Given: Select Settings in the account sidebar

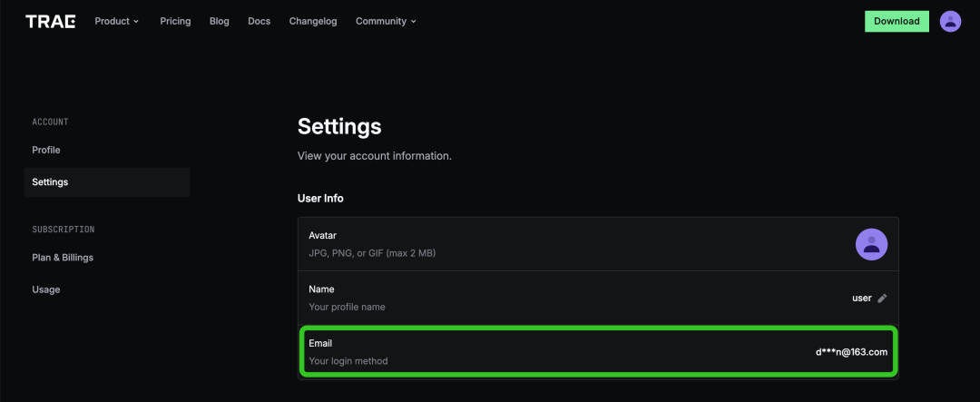Looking at the screenshot, I should point(50,181).
